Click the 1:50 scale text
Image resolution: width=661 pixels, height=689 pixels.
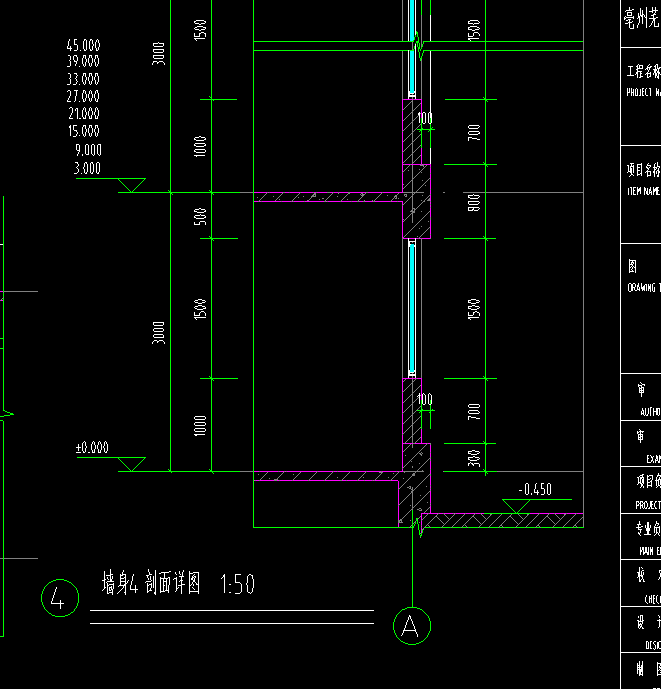pos(237,584)
